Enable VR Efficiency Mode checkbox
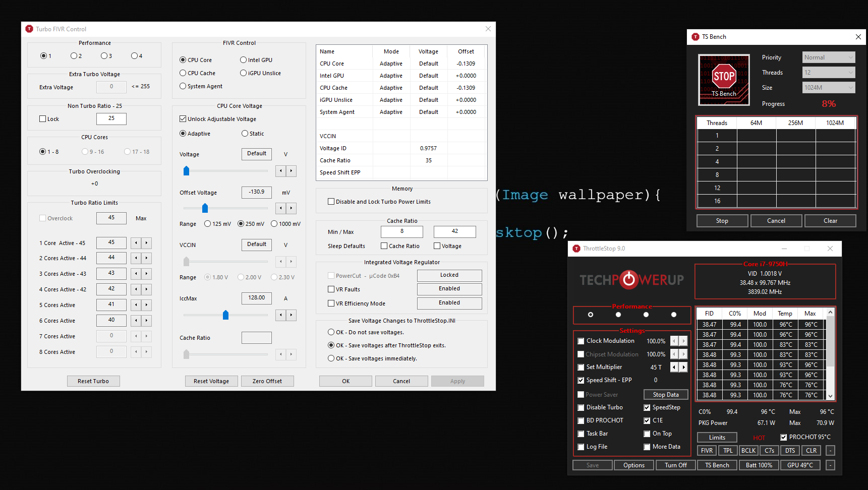Screen dimensions: 868x490 (x=331, y=303)
